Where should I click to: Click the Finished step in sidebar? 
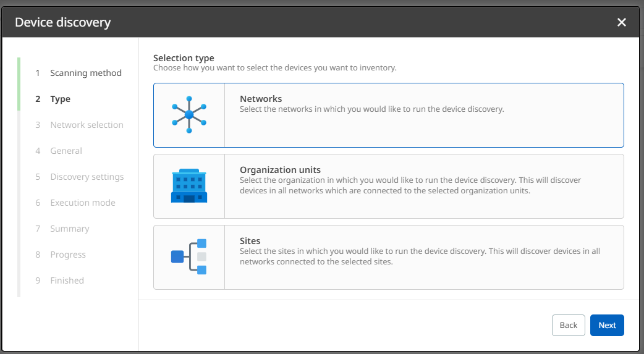tap(67, 280)
